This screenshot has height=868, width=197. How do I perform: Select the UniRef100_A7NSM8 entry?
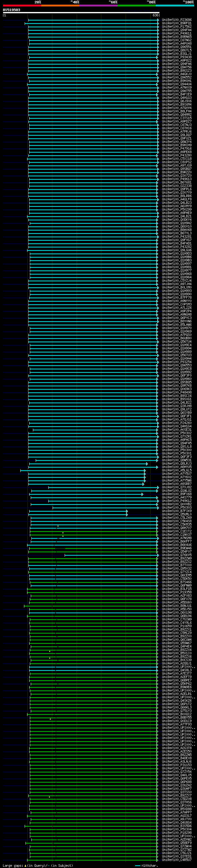coord(176,538)
